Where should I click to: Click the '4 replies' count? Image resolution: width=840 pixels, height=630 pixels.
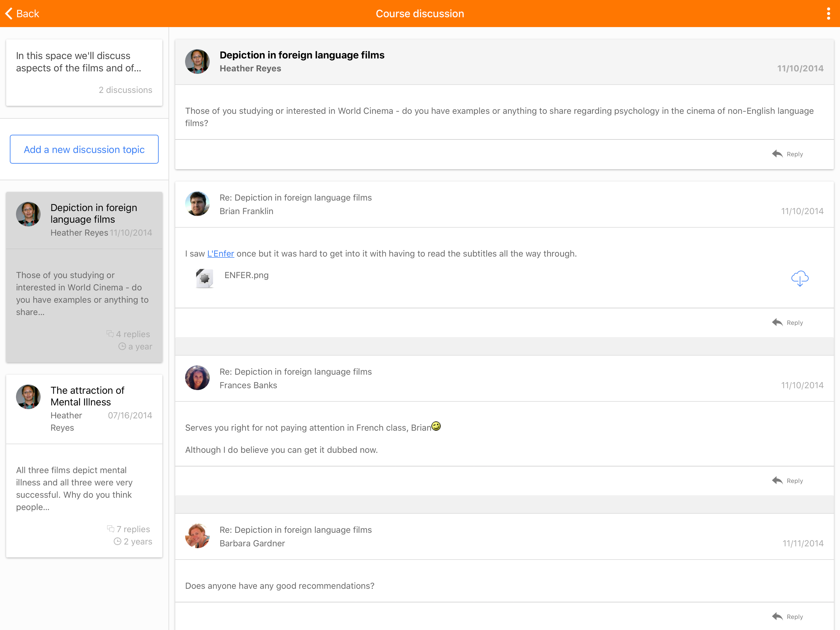click(133, 334)
